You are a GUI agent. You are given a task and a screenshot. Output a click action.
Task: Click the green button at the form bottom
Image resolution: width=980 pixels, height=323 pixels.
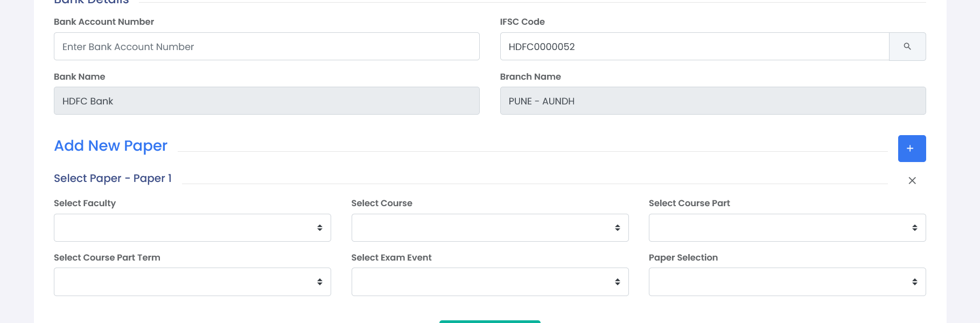click(x=490, y=321)
